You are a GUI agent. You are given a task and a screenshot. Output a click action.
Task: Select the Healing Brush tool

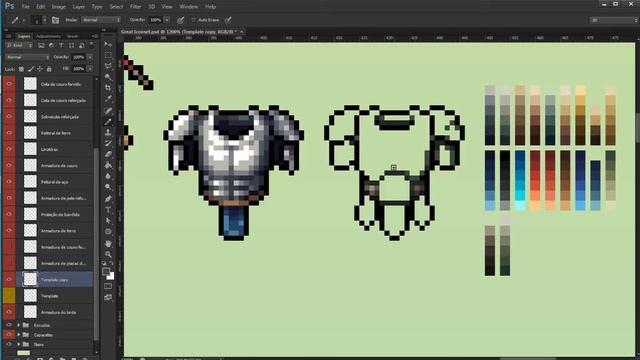pyautogui.click(x=108, y=111)
